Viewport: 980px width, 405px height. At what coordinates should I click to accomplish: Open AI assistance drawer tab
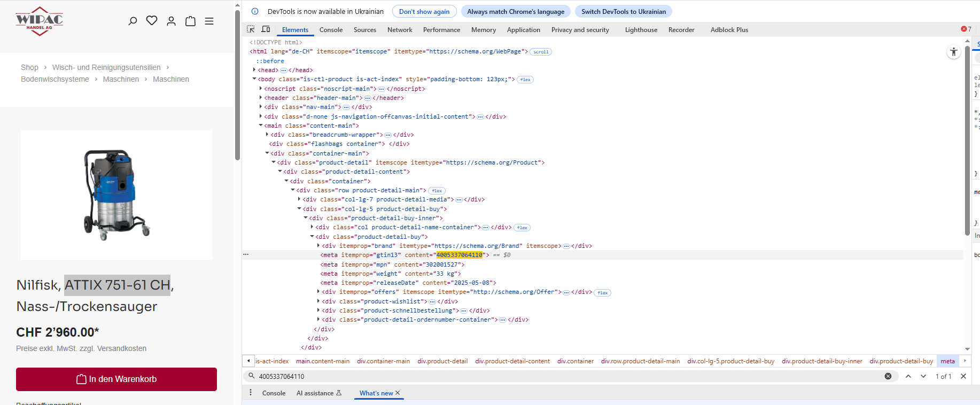[x=319, y=393]
